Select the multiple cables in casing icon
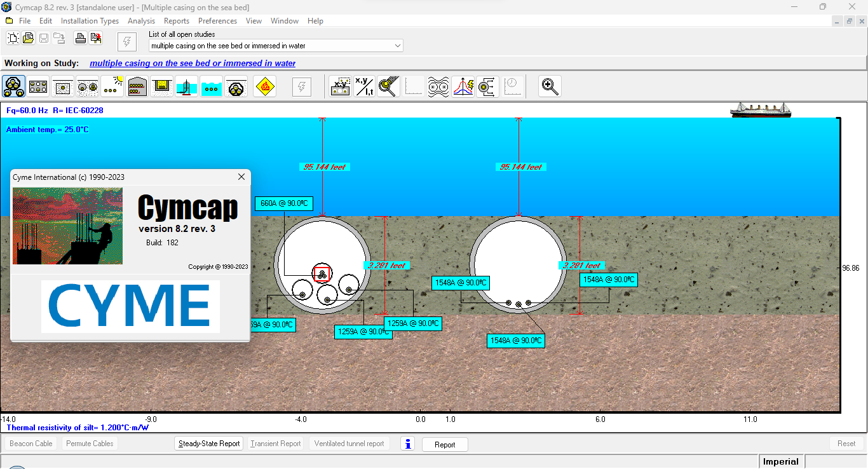Viewport: 868px width, 469px height. (x=236, y=86)
